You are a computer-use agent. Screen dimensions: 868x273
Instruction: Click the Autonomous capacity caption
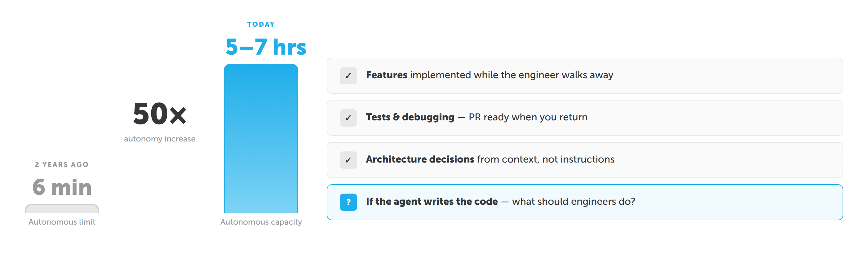click(261, 222)
